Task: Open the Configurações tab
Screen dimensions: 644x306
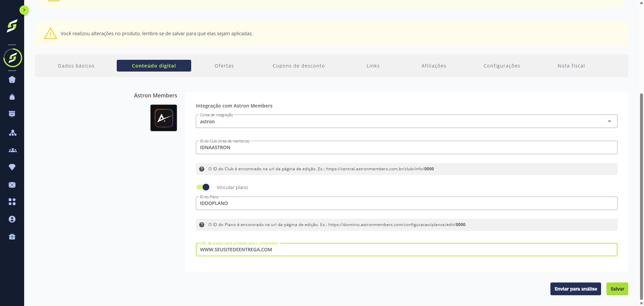Action: click(x=502, y=66)
